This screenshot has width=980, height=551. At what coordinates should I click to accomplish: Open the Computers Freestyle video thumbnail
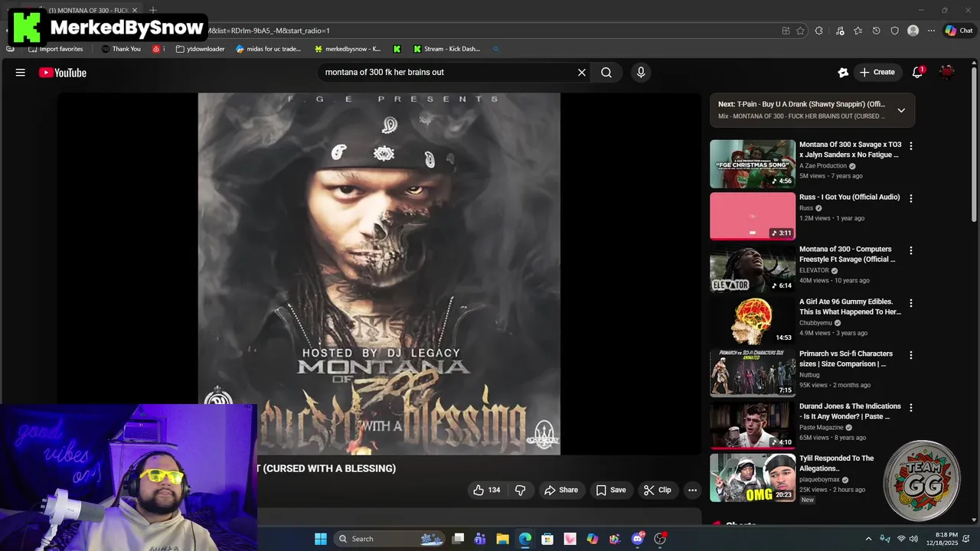(x=753, y=269)
